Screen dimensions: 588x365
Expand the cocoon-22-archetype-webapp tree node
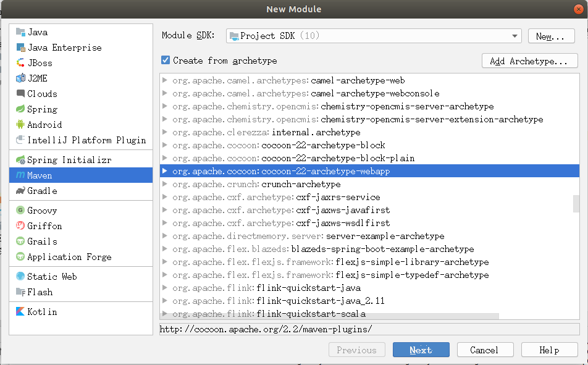(164, 171)
